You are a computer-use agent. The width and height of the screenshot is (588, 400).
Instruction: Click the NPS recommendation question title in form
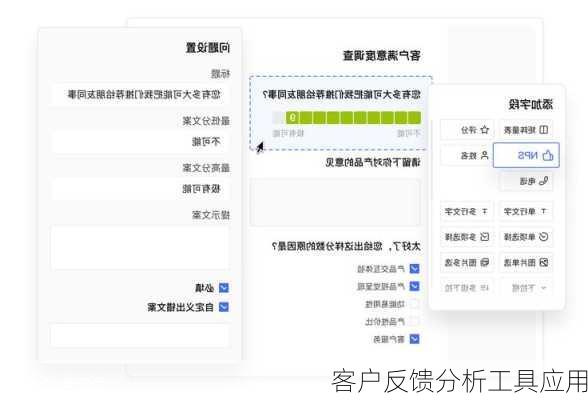[x=342, y=94]
